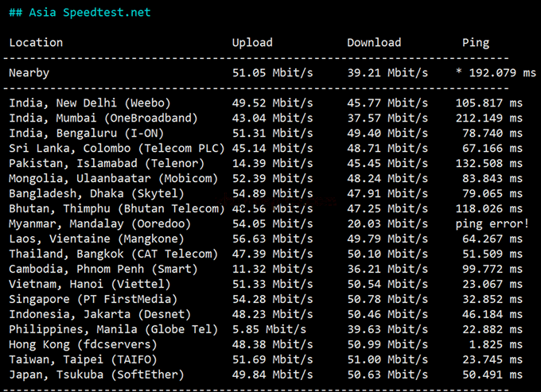This screenshot has width=541, height=392.
Task: Click the Download column header
Action: (x=374, y=43)
